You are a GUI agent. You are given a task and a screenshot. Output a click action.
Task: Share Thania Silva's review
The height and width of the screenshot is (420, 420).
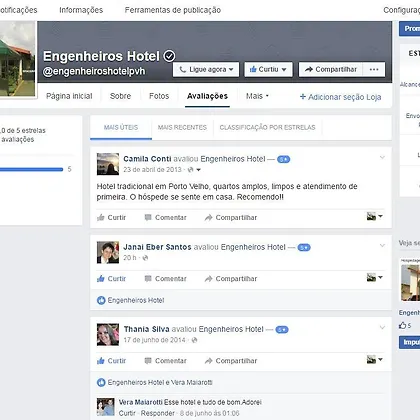[x=231, y=361]
